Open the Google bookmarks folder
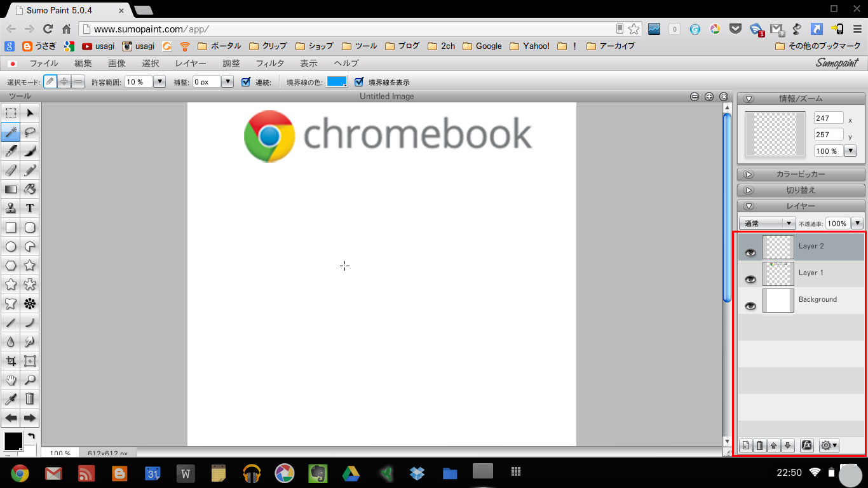868x488 pixels. (x=482, y=46)
